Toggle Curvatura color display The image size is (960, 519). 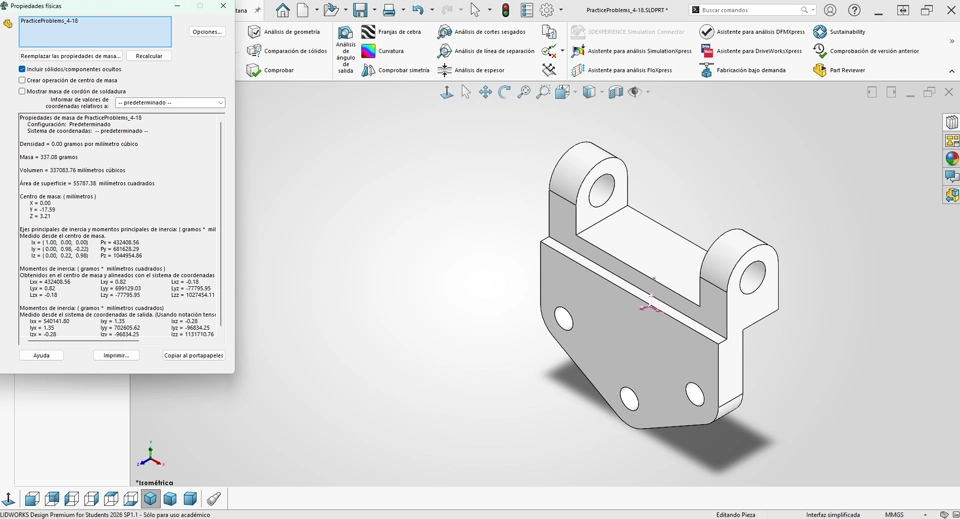tap(383, 51)
